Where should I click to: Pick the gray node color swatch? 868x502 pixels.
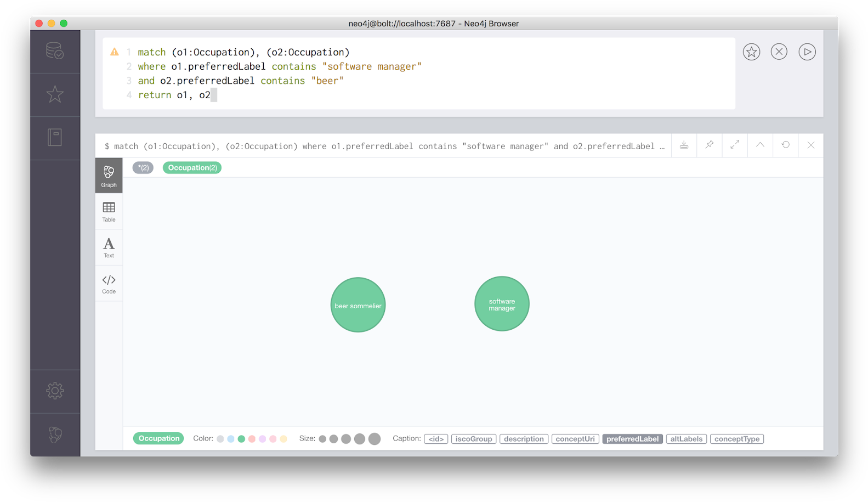coord(220,439)
